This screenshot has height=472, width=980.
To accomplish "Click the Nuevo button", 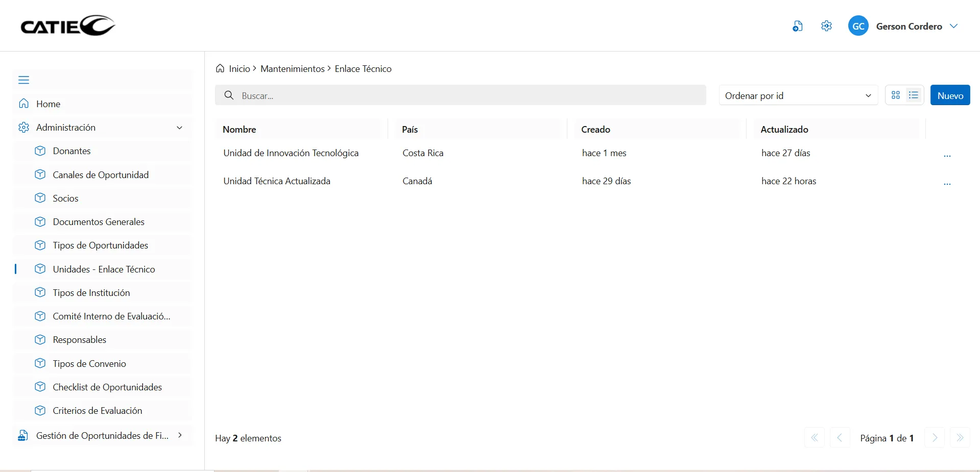I will (x=950, y=95).
